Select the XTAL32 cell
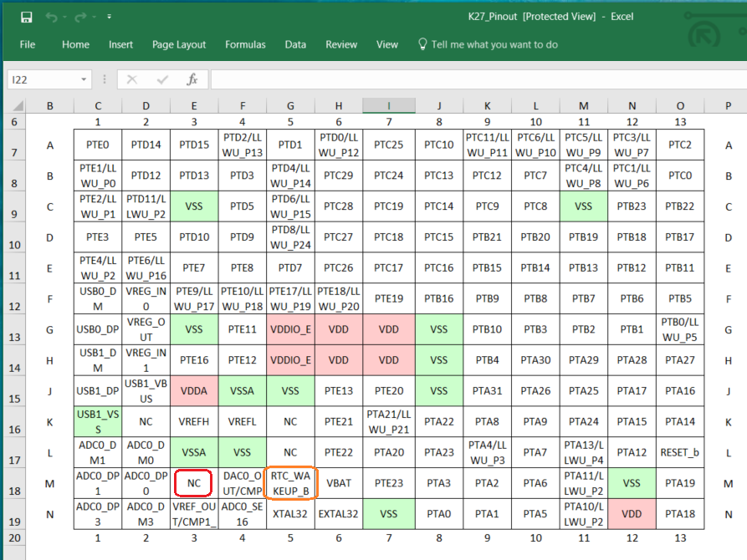 click(290, 514)
